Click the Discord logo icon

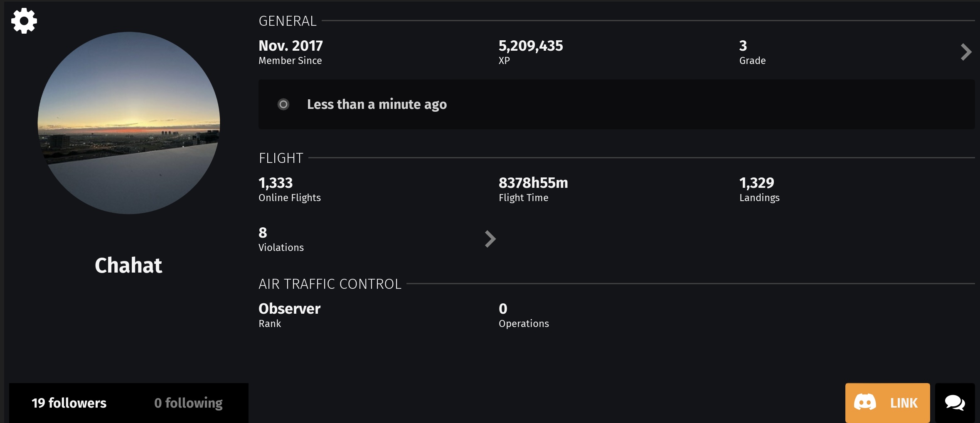865,402
